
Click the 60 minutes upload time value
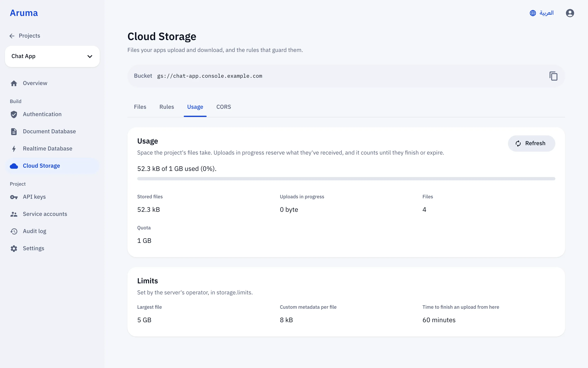click(439, 320)
